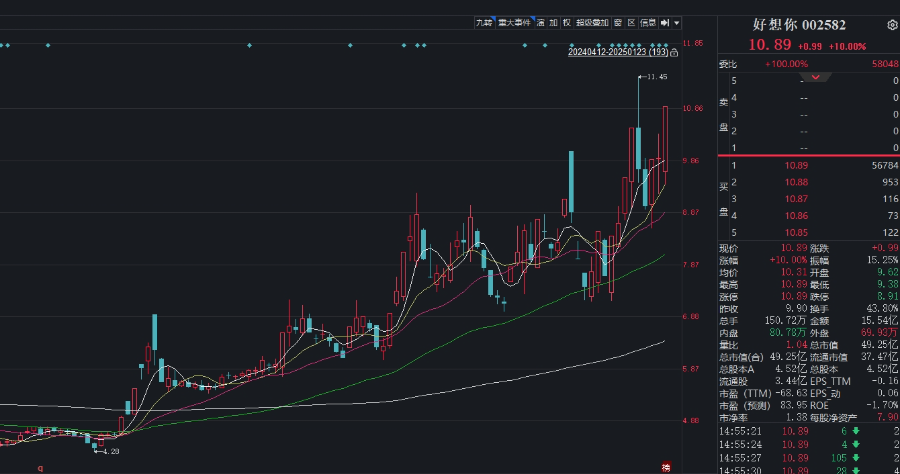Click the 窗 window toolbar icon

[618, 22]
